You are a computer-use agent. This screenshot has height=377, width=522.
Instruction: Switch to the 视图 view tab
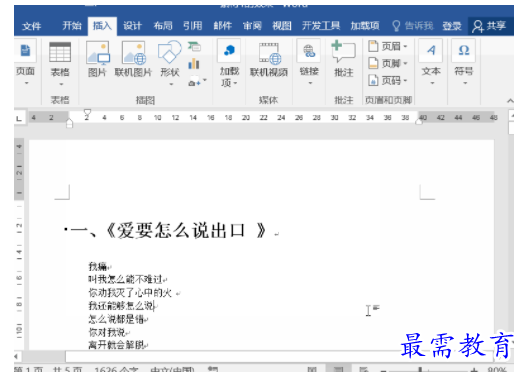point(282,26)
